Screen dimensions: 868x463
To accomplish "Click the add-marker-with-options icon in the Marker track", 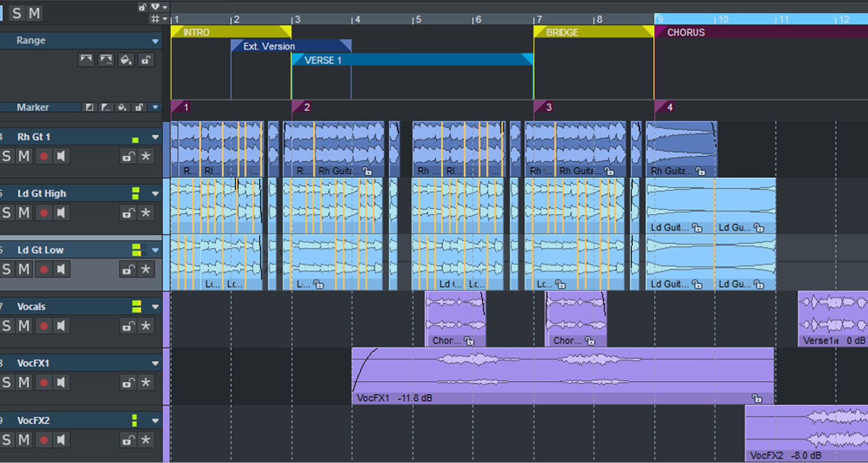I will click(106, 107).
